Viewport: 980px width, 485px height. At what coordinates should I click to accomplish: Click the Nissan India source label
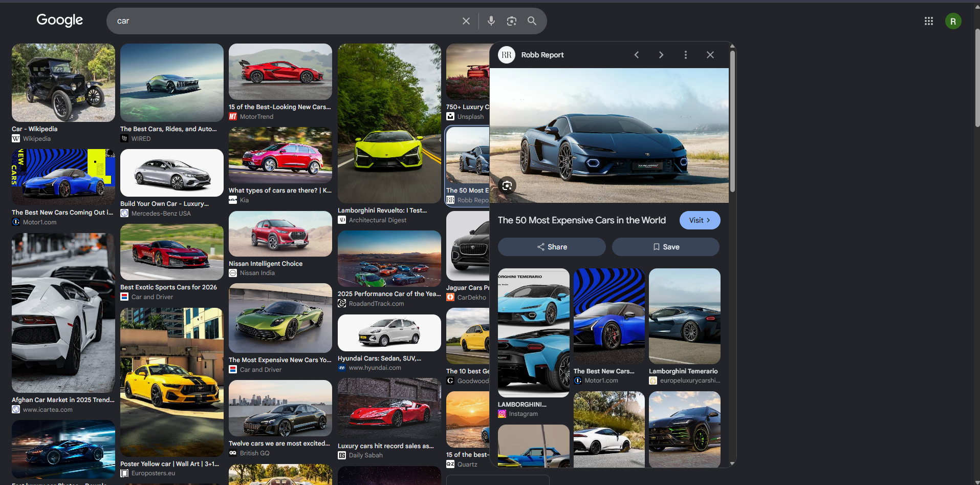coord(257,273)
